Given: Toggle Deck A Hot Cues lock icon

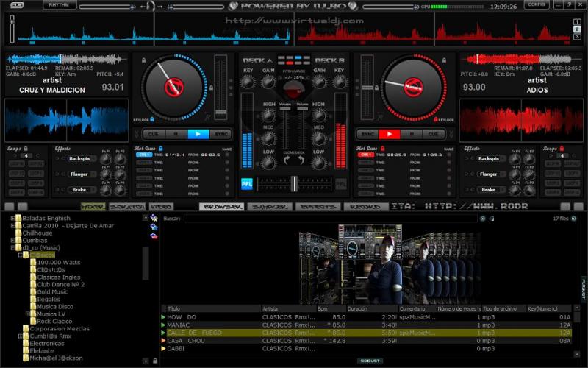Looking at the screenshot, I should [x=160, y=149].
